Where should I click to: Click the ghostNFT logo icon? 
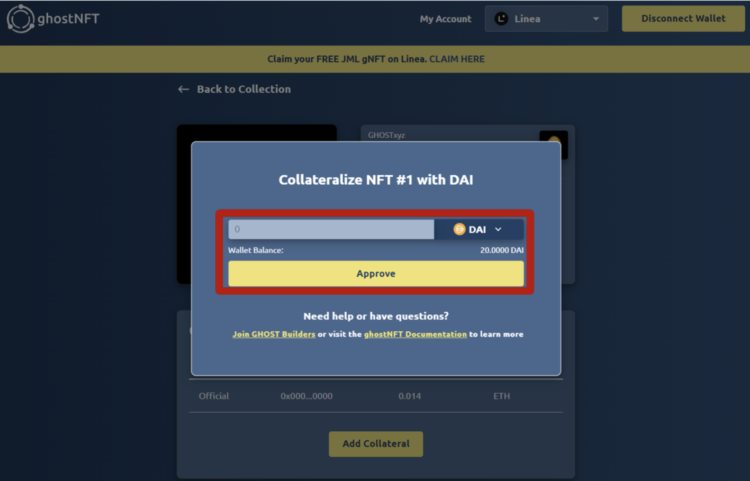(20, 19)
